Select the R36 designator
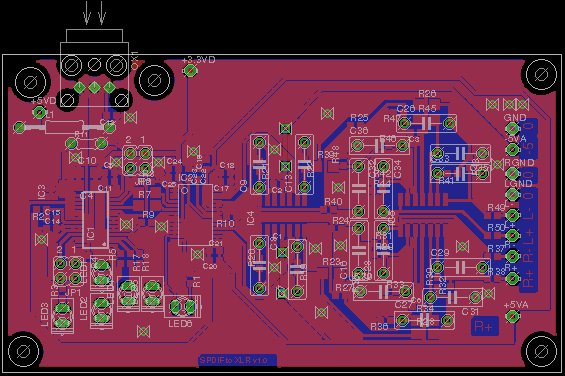Image resolution: width=565 pixels, height=376 pixels. point(379,327)
